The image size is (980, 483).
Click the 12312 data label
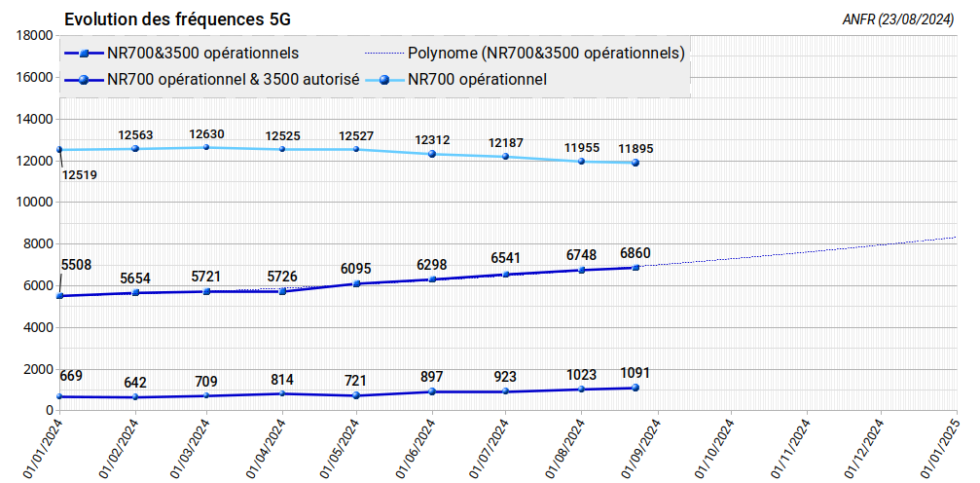431,140
